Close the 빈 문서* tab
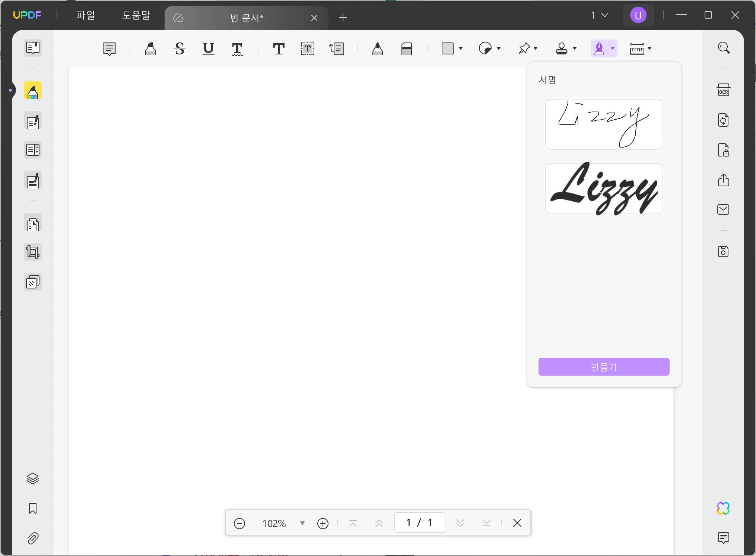This screenshot has height=556, width=756. click(x=314, y=18)
